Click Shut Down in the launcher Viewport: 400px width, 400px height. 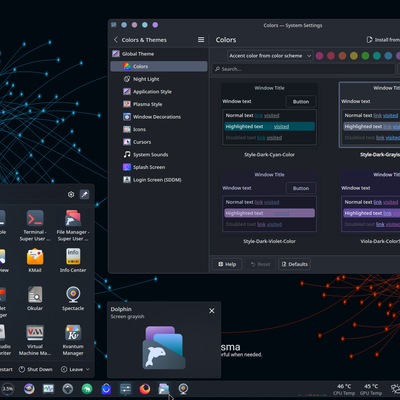tap(36, 369)
